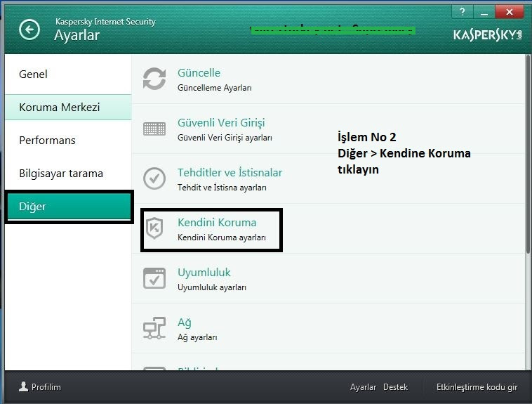Screen dimensions: 532x404
Task: Click the Ağ network computers icon
Action: pos(154,328)
